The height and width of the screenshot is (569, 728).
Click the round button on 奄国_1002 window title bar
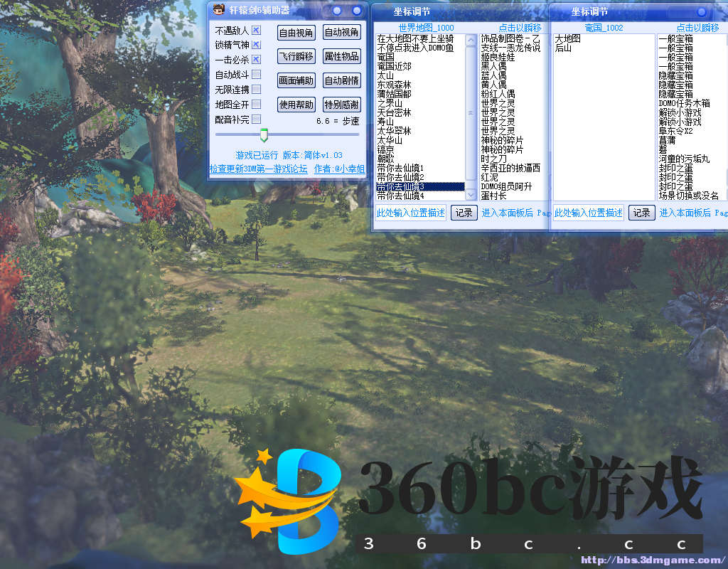[x=702, y=12]
